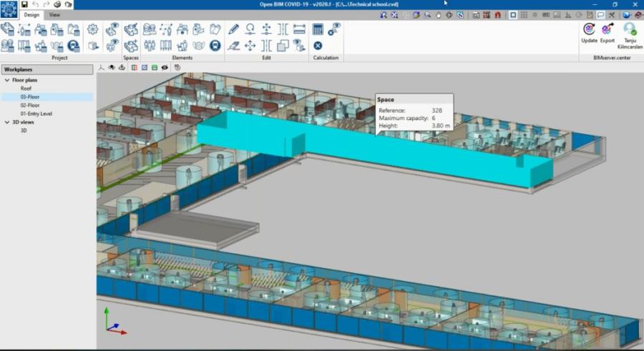The image size is (644, 351).
Task: Select the sanitizer dispenser element in Elements group
Action: (x=199, y=29)
